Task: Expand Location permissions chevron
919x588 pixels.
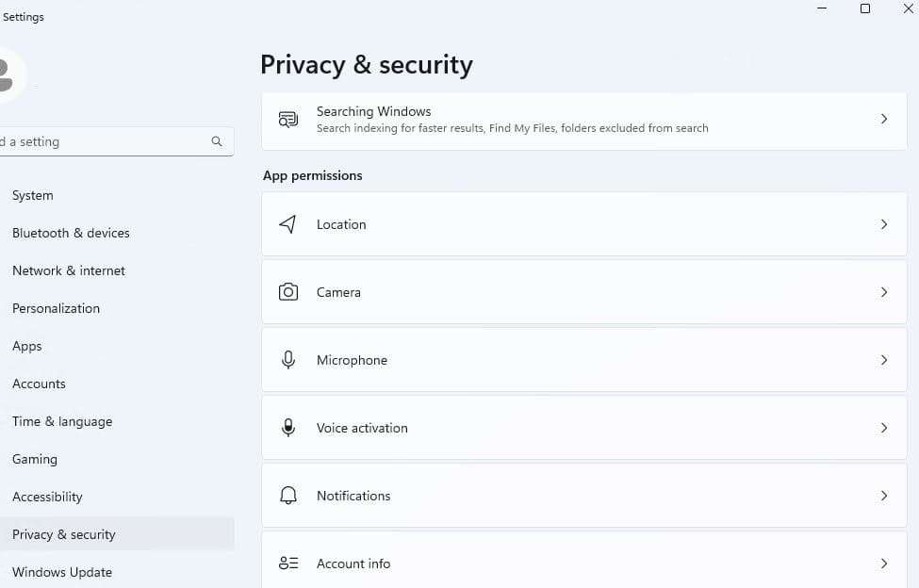Action: [884, 224]
